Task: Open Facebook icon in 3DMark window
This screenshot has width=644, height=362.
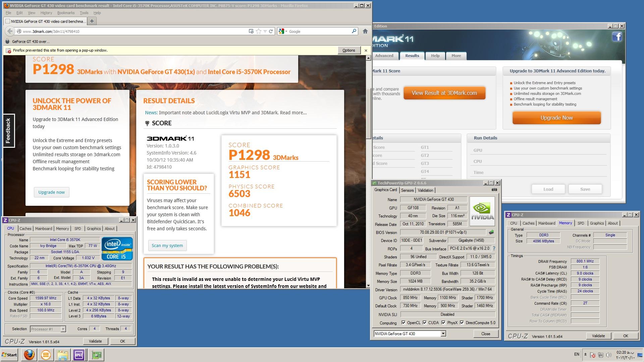Action: tap(617, 37)
